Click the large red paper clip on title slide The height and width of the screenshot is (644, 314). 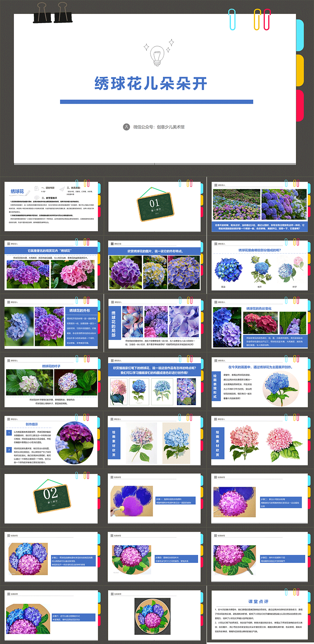(267, 20)
